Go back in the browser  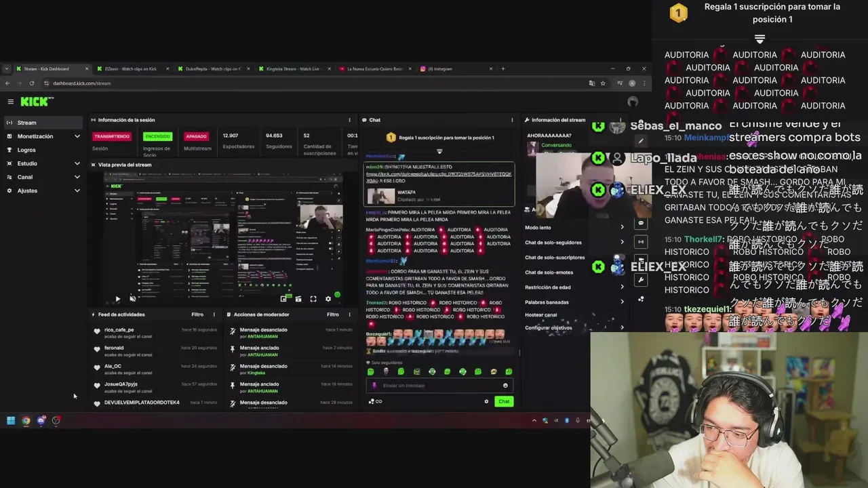[7, 83]
